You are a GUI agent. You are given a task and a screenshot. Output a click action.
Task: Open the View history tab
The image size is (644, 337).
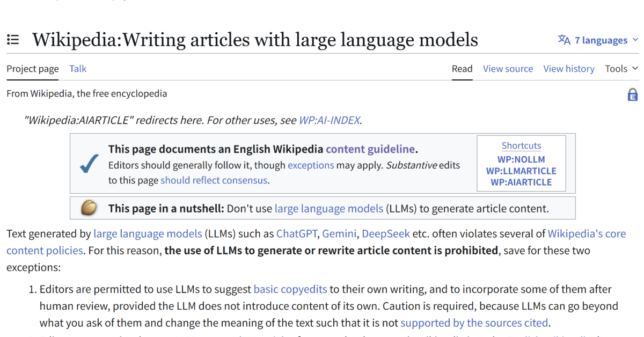(x=568, y=69)
